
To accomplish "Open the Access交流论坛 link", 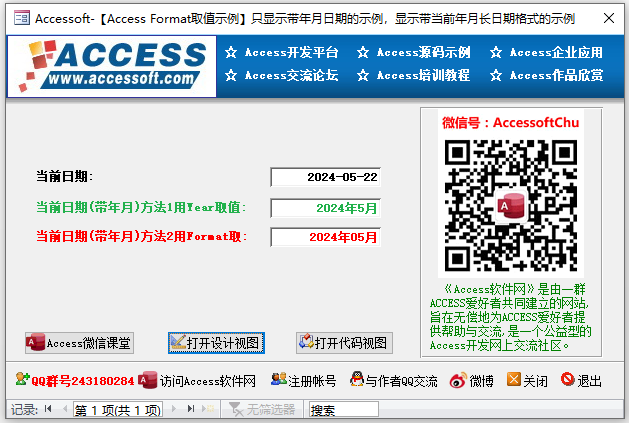I will coord(292,75).
